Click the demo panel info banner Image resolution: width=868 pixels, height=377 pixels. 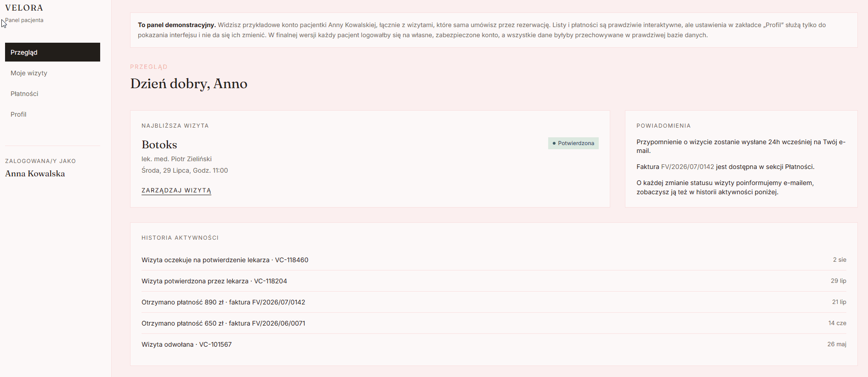494,30
